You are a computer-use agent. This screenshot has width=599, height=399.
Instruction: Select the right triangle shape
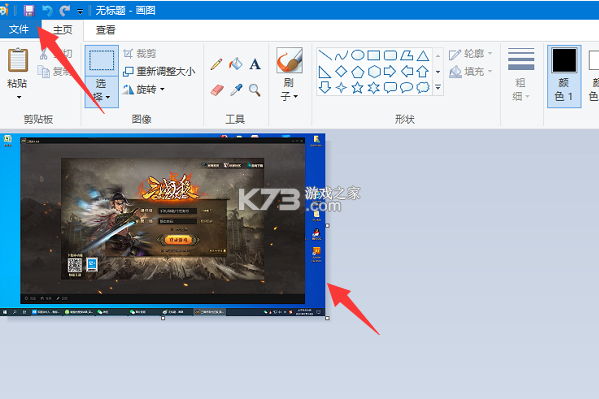[325, 71]
